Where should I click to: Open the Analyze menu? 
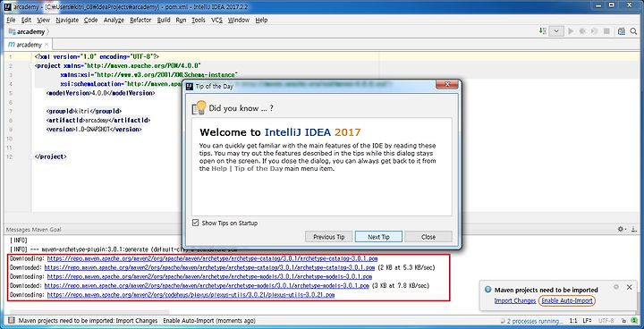pyautogui.click(x=114, y=20)
